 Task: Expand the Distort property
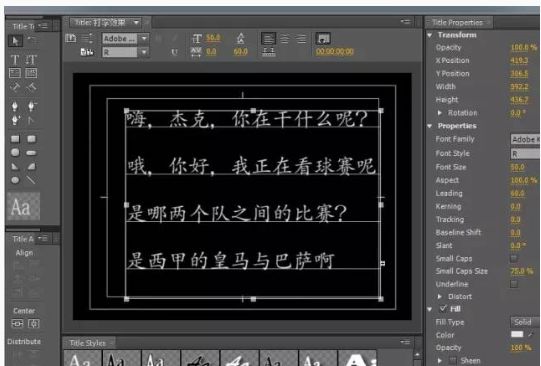coord(440,296)
